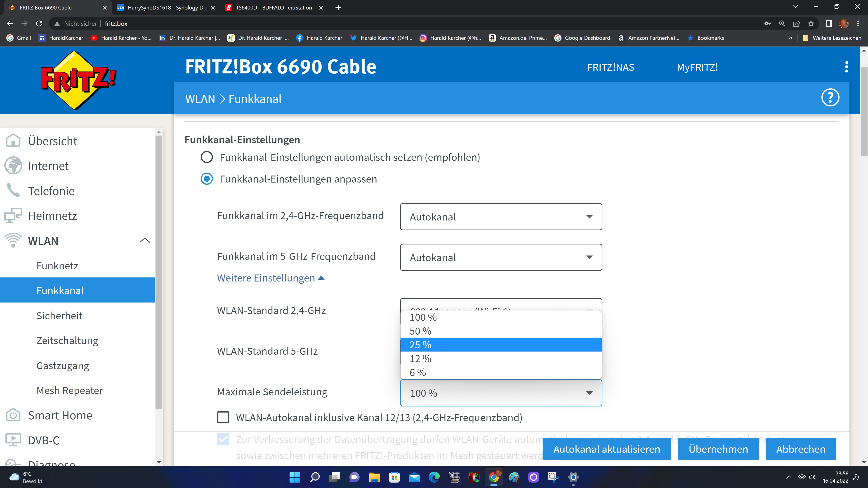Open Sicherheit in the WLAN submenu
868x488 pixels.
click(x=59, y=316)
